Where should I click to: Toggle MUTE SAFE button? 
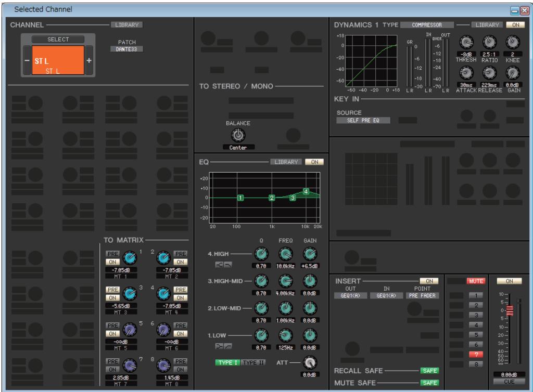pyautogui.click(x=429, y=383)
